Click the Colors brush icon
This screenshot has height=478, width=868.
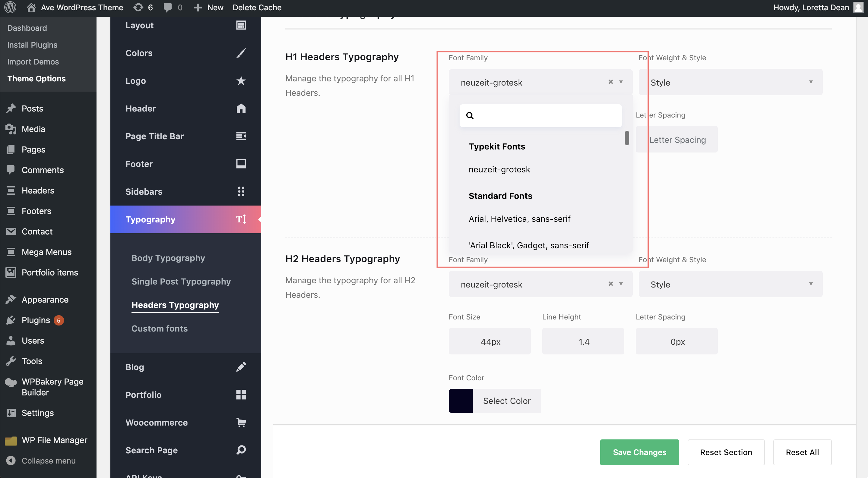coord(241,53)
